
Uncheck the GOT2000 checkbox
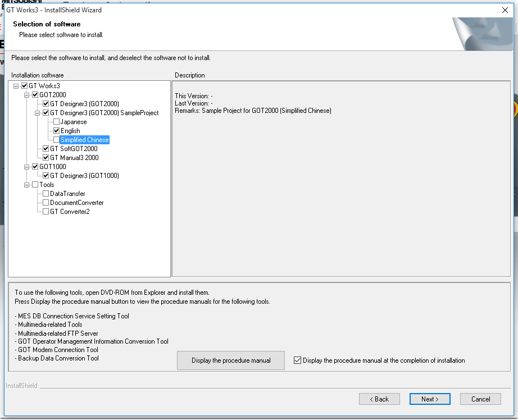35,95
